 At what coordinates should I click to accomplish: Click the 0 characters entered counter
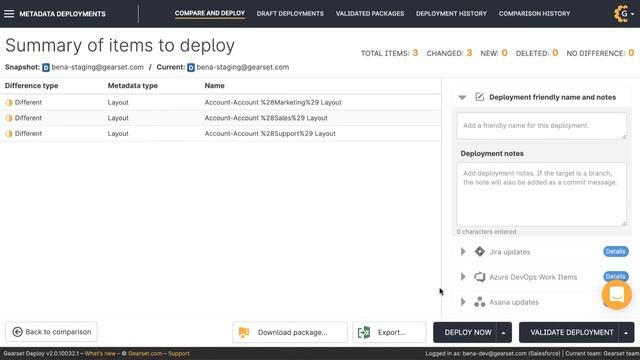point(487,232)
